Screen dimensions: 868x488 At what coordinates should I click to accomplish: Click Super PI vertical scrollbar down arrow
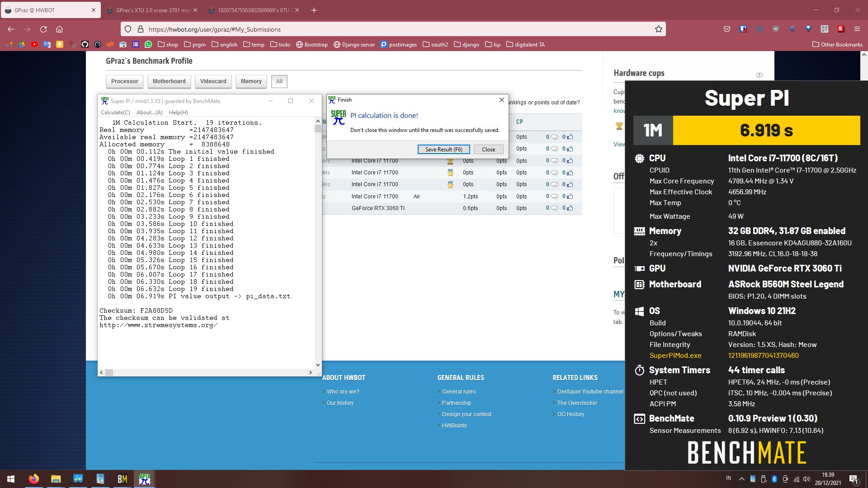point(318,365)
